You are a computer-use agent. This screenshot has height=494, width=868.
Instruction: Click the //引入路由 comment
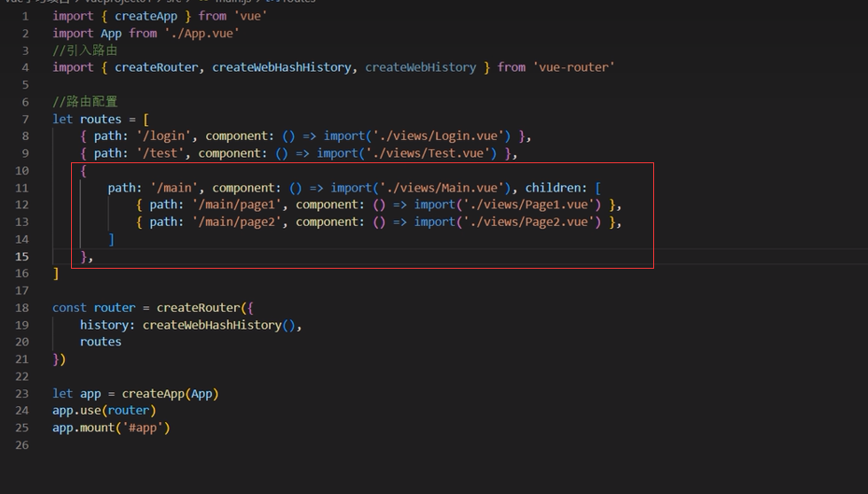point(84,51)
